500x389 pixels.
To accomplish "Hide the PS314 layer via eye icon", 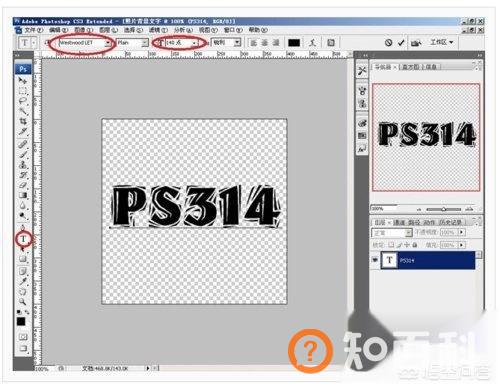I will (375, 260).
